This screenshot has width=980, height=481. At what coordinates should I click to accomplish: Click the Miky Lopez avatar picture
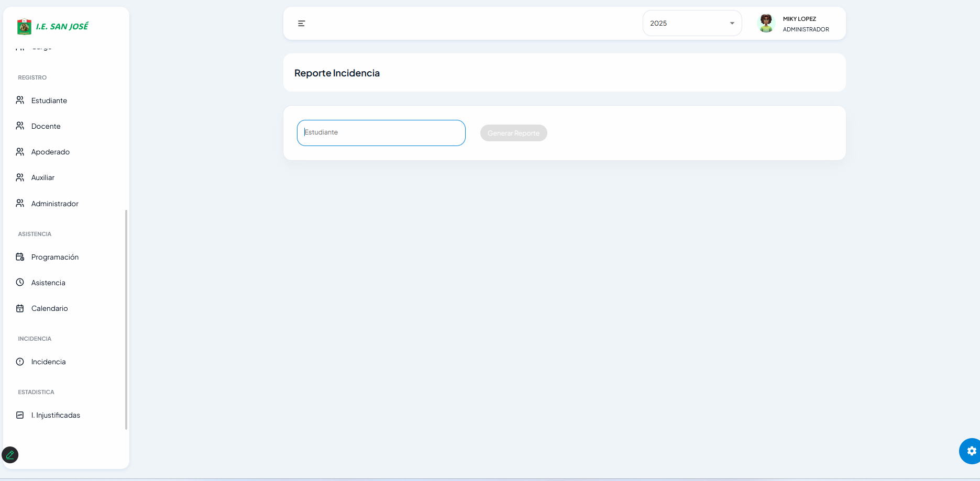coord(766,24)
